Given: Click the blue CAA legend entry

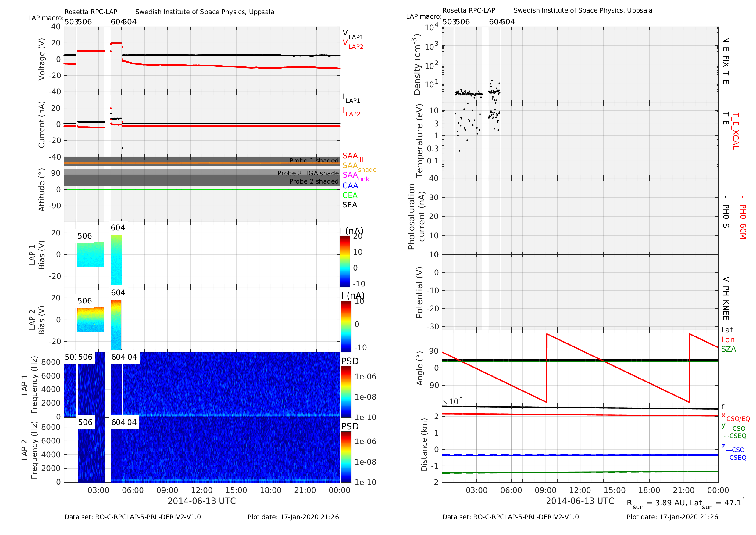Looking at the screenshot, I should pos(350,186).
